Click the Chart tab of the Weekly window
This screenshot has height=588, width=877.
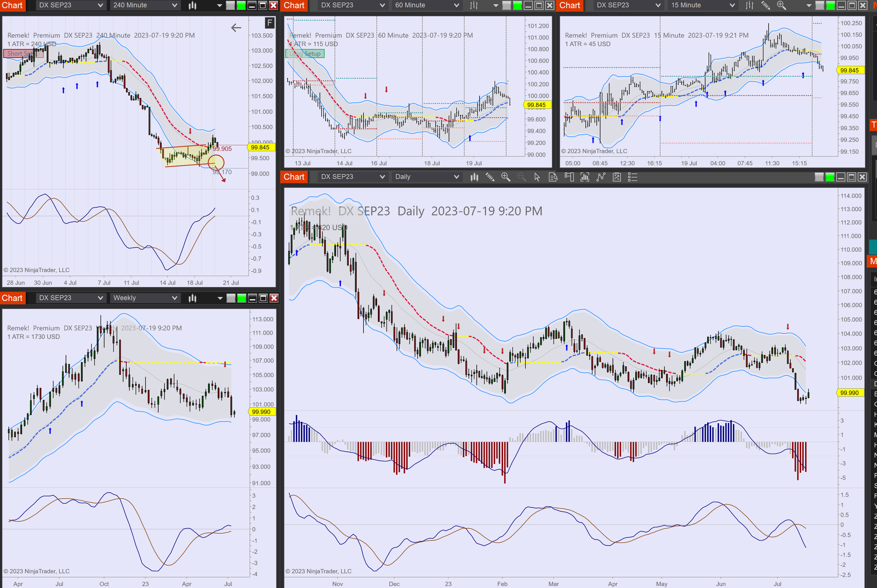click(12, 298)
